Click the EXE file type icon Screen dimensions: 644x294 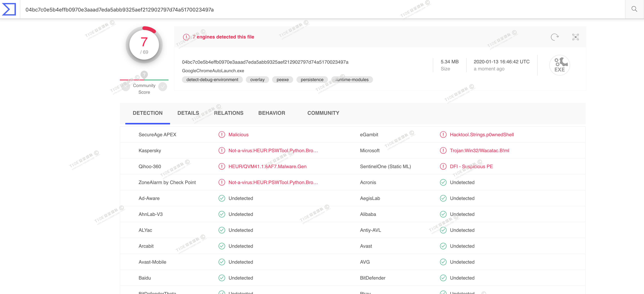click(559, 65)
